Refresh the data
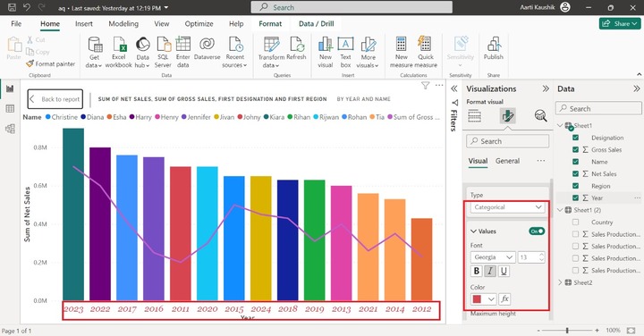This screenshot has width=644, height=336. click(297, 48)
